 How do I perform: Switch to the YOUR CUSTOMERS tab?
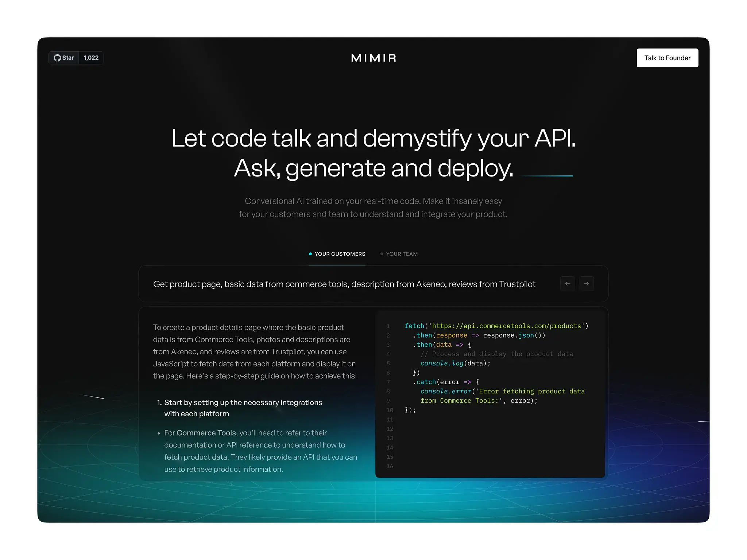(x=340, y=254)
